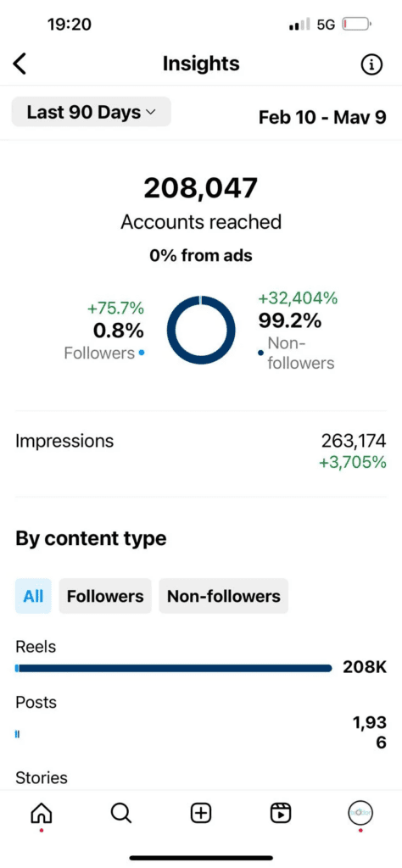Tap the create new post plus icon

[x=201, y=813]
